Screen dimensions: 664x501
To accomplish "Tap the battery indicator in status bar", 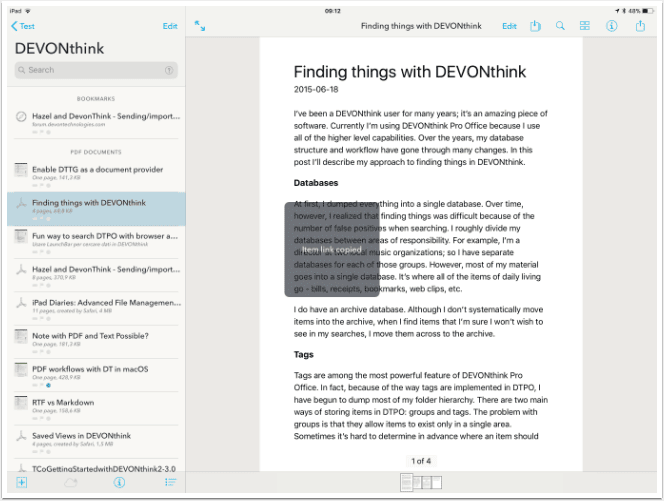I will pyautogui.click(x=648, y=11).
